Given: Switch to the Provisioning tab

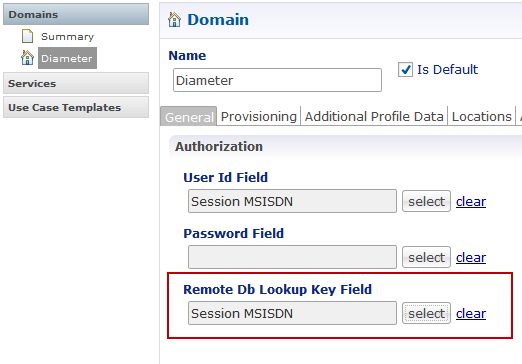Looking at the screenshot, I should (x=259, y=116).
